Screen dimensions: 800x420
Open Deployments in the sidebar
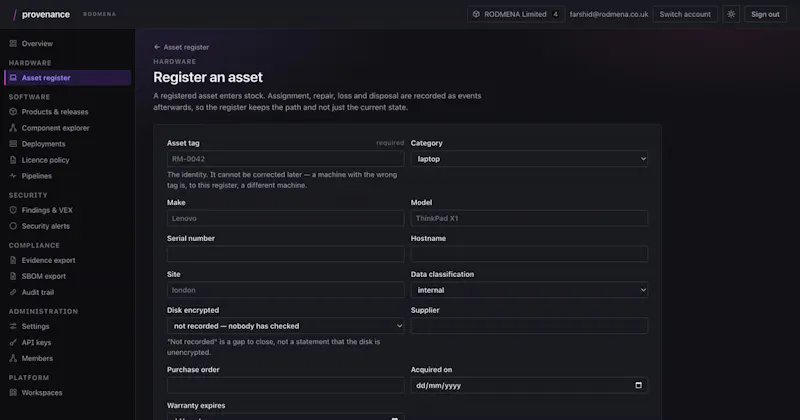pyautogui.click(x=67, y=144)
